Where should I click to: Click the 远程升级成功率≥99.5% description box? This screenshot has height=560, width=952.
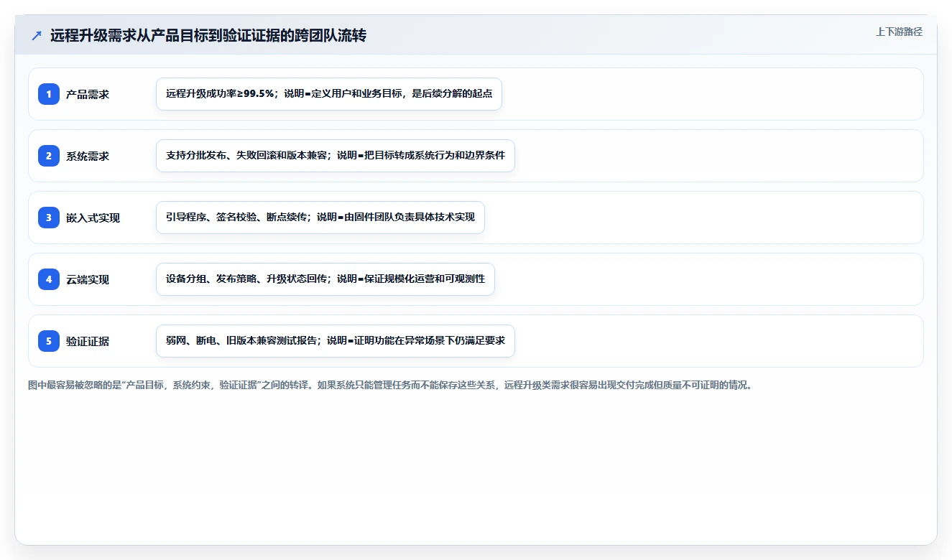point(329,94)
